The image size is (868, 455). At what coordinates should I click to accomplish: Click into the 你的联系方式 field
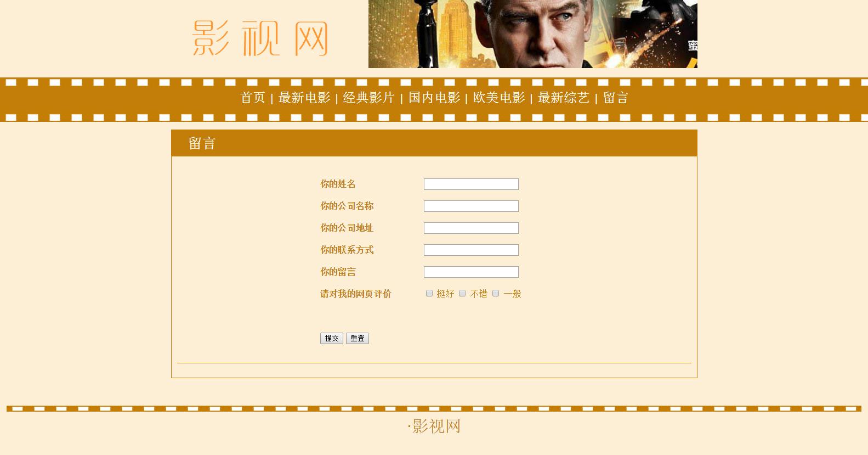tap(471, 250)
